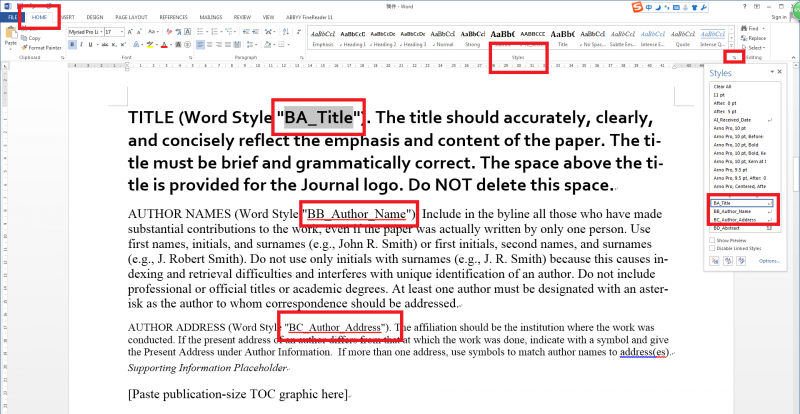Apply the red font color
The height and width of the screenshot is (414, 800).
click(164, 44)
